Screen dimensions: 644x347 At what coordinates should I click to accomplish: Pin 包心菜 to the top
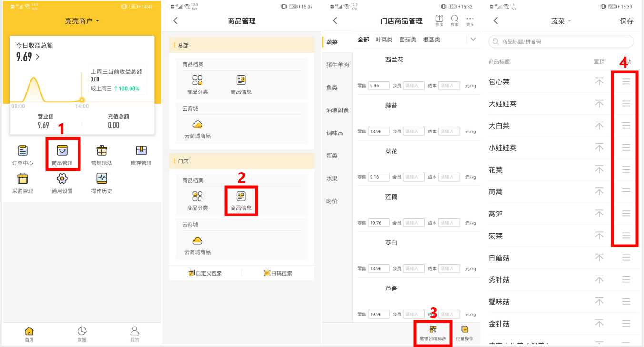[x=599, y=82]
